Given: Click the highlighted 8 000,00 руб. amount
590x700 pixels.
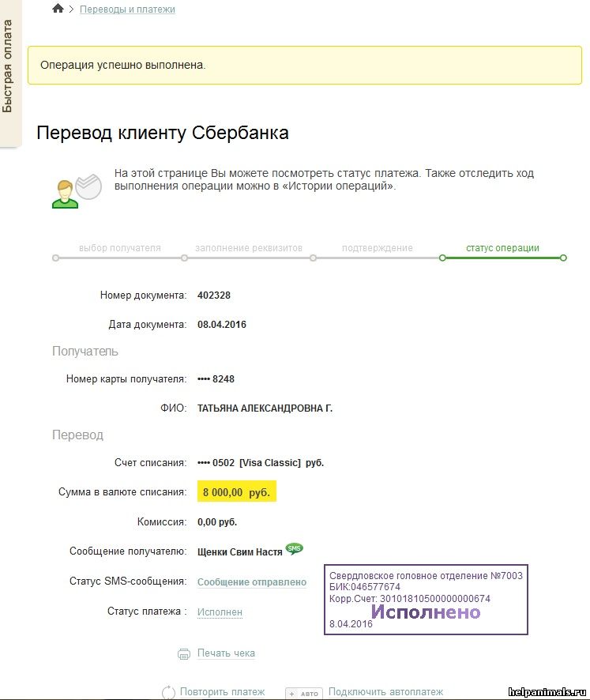Looking at the screenshot, I should [236, 491].
